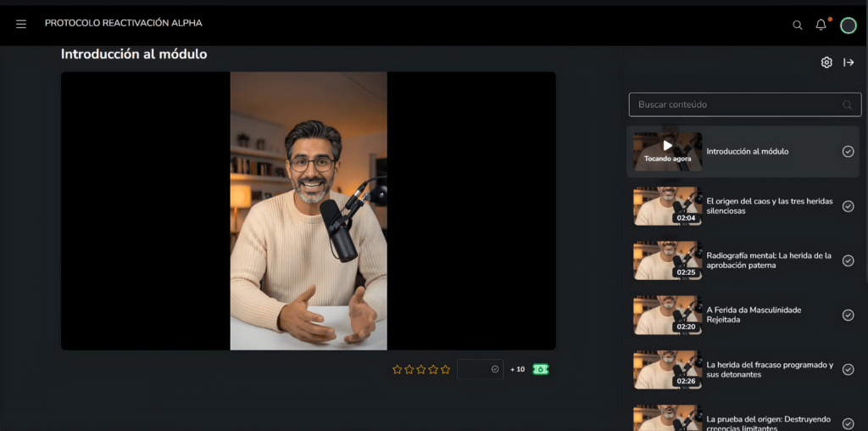
Task: Play the Tocando agora thumbnail
Action: coord(668,151)
